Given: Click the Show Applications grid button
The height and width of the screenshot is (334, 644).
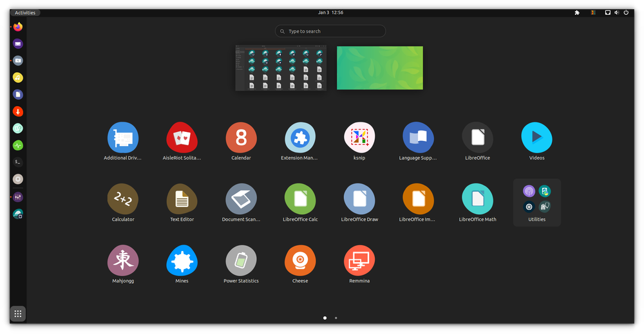Looking at the screenshot, I should (x=17, y=314).
